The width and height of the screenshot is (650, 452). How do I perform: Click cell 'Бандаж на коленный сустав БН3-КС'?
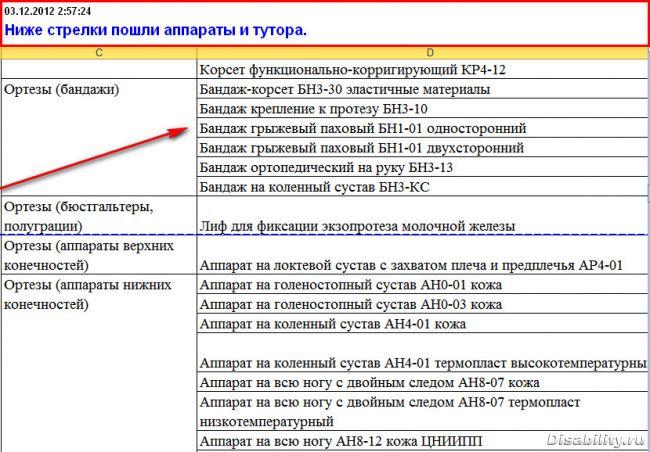click(x=423, y=186)
